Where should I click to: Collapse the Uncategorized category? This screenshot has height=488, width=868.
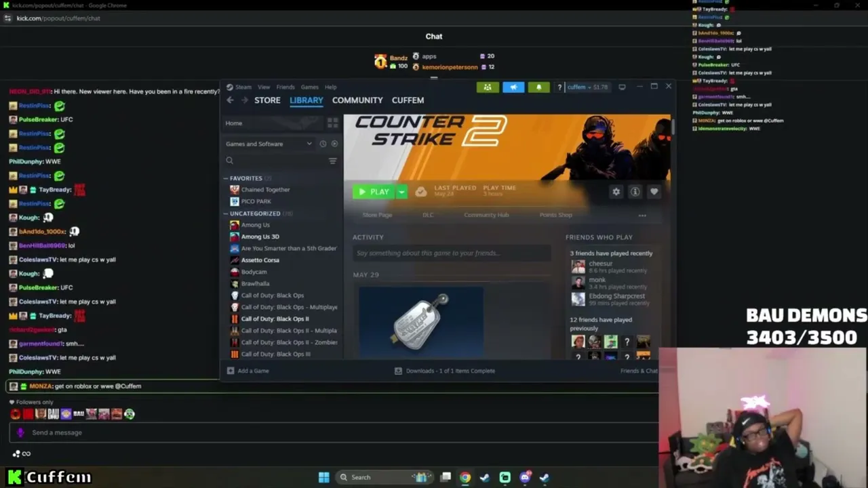pyautogui.click(x=226, y=213)
